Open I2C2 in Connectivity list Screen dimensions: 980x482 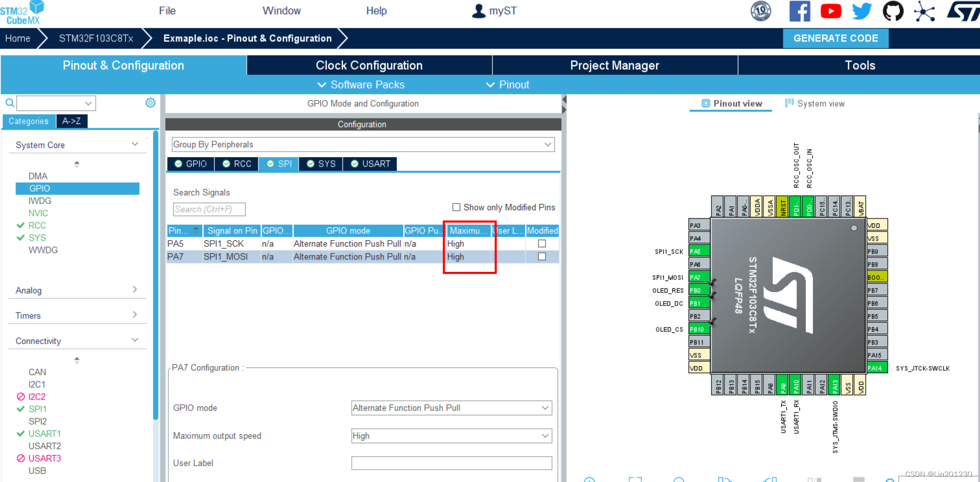click(x=36, y=397)
